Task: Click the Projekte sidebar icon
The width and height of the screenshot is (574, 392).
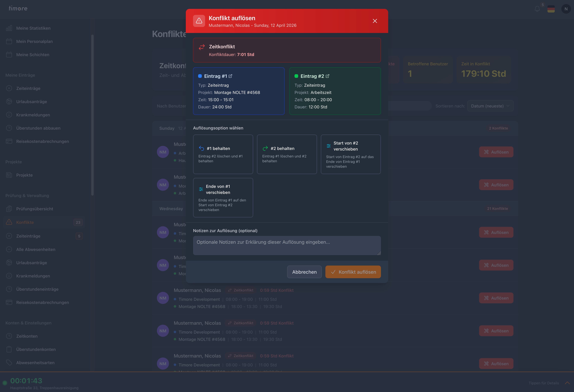Action: coord(9,175)
